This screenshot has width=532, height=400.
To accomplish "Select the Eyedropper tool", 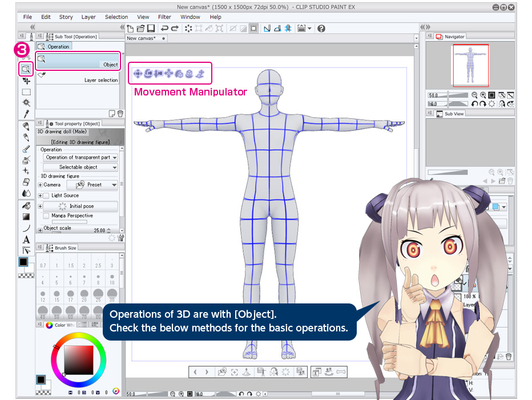I will (26, 114).
